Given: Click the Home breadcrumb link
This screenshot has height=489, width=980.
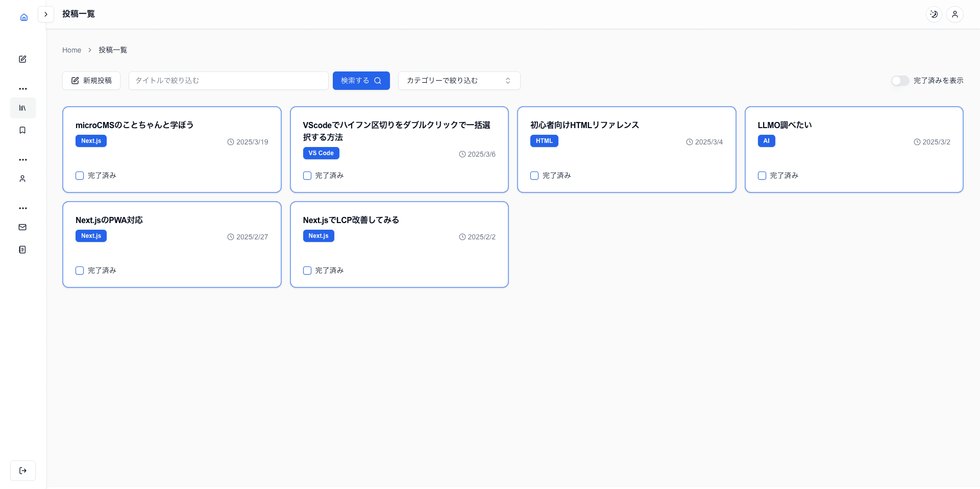Looking at the screenshot, I should tap(71, 50).
